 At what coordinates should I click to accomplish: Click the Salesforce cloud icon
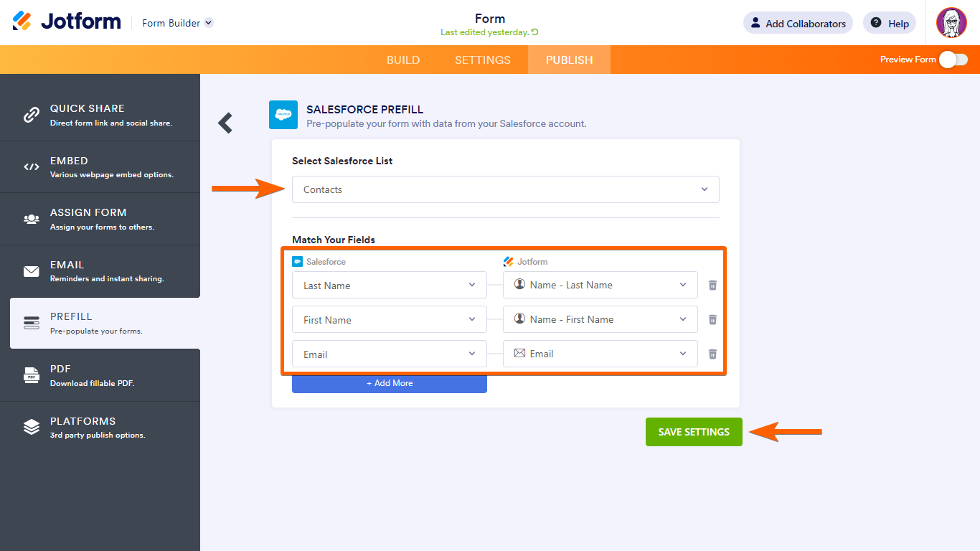click(283, 115)
